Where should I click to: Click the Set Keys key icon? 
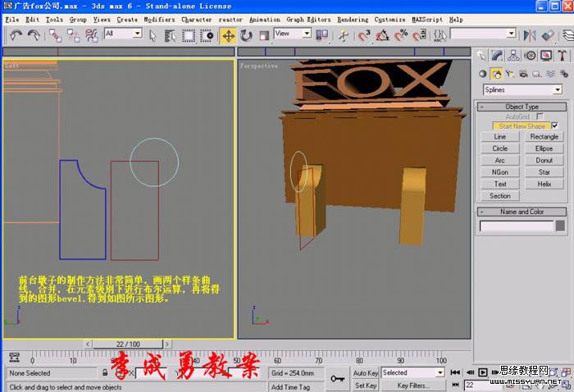click(x=337, y=378)
